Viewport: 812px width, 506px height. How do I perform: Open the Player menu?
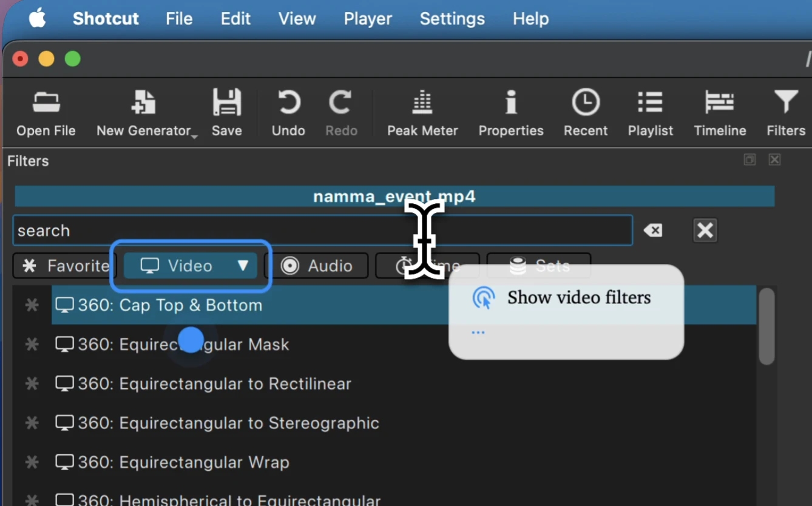tap(368, 19)
